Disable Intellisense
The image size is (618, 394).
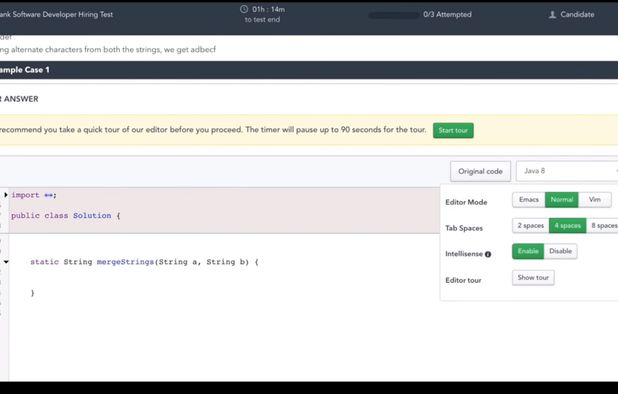point(560,251)
